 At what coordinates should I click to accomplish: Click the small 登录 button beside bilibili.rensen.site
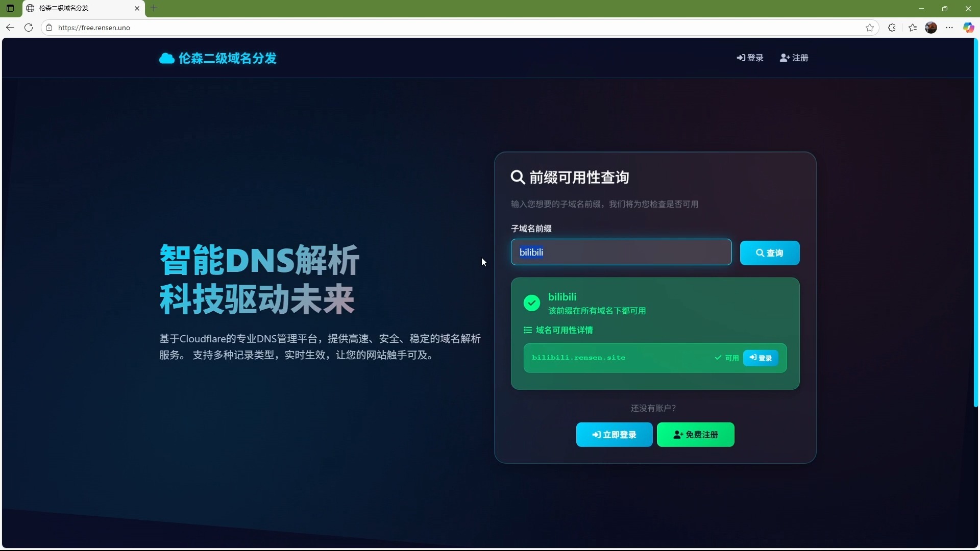[x=761, y=358]
